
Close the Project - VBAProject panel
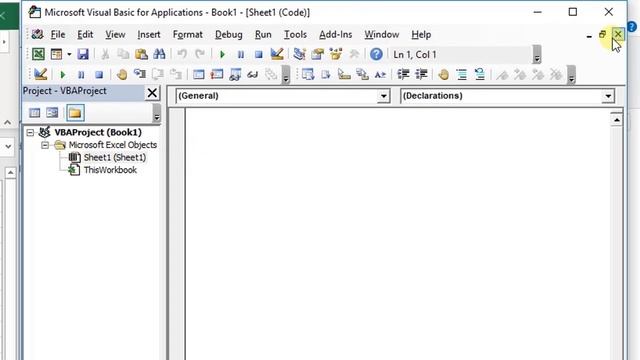(152, 93)
